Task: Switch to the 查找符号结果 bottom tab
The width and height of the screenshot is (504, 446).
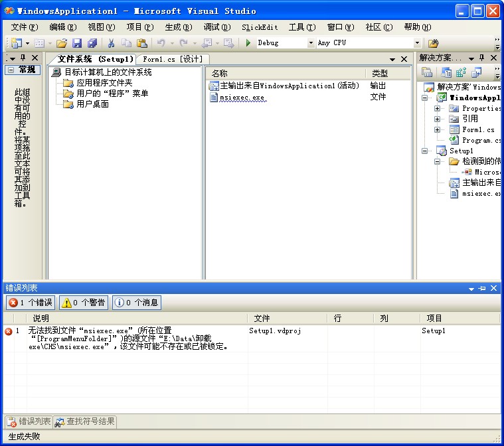Action: [84, 421]
